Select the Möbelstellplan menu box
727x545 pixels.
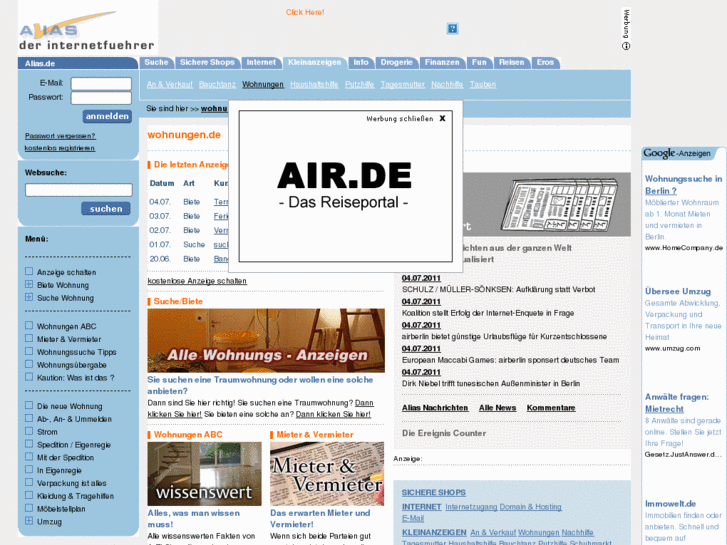[x=29, y=508]
